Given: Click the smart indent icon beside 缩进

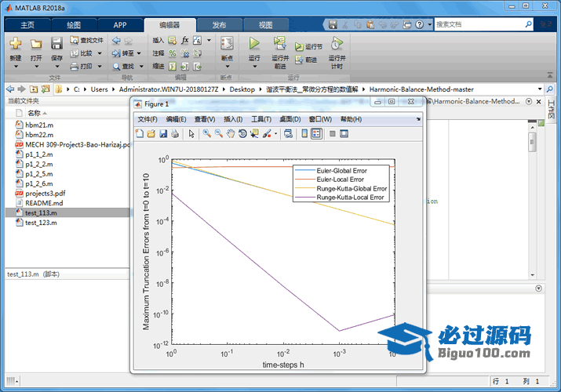Looking at the screenshot, I should coord(173,66).
